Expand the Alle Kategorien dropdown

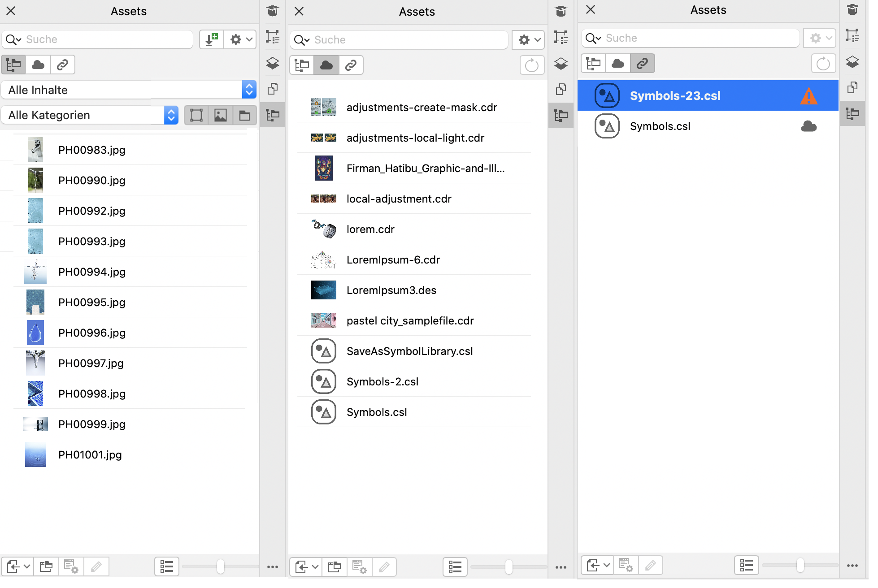coord(90,115)
